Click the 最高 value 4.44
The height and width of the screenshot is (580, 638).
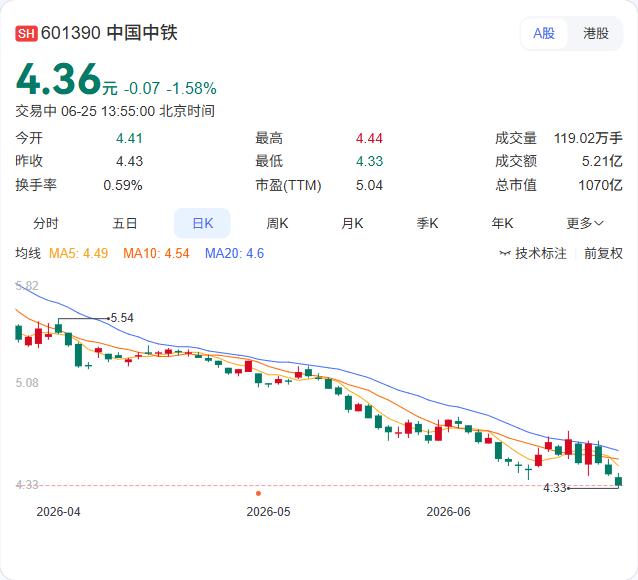click(369, 138)
